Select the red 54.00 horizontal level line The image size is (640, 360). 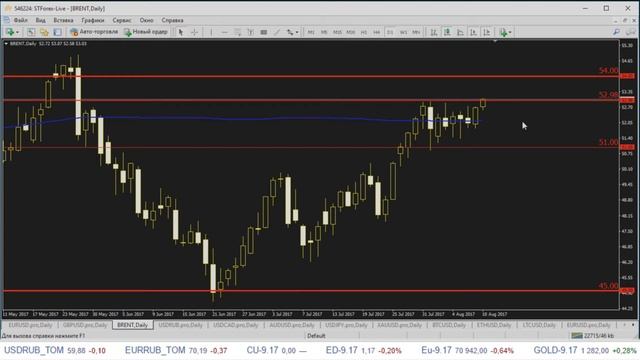[310, 76]
